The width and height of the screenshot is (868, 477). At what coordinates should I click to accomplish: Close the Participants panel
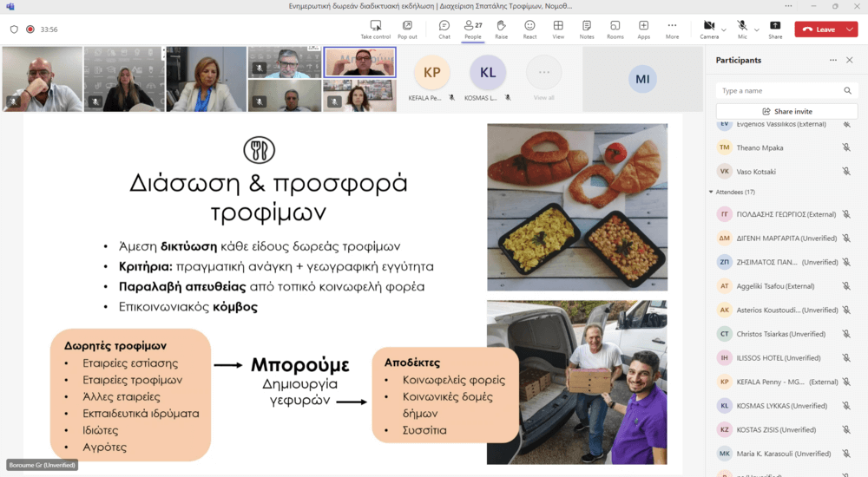tap(849, 60)
